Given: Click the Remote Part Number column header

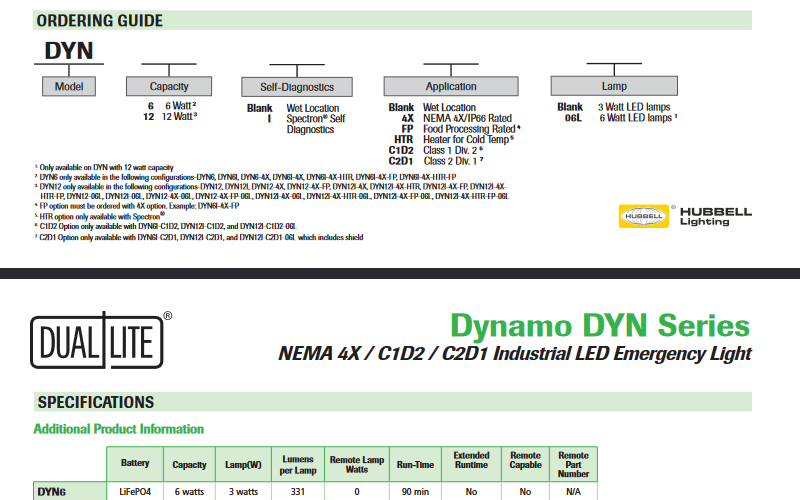Looking at the screenshot, I should (x=573, y=464).
